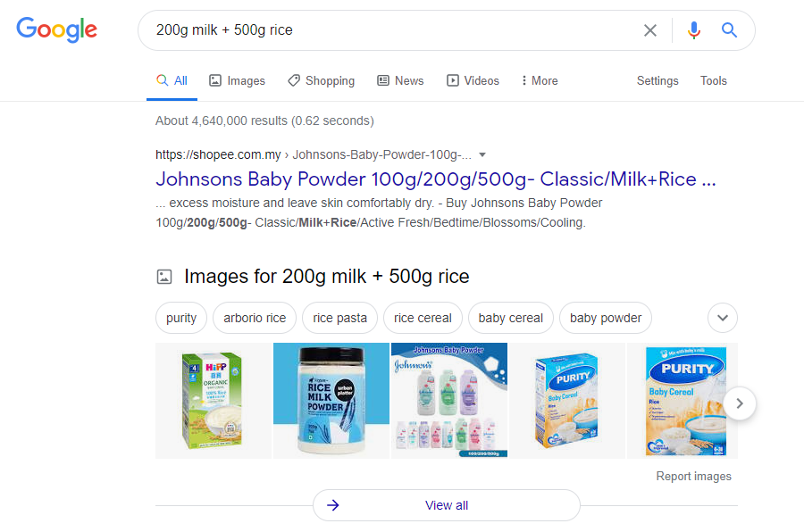Open the Shopping tab with the tag icon
804x532 pixels.
[x=321, y=80]
